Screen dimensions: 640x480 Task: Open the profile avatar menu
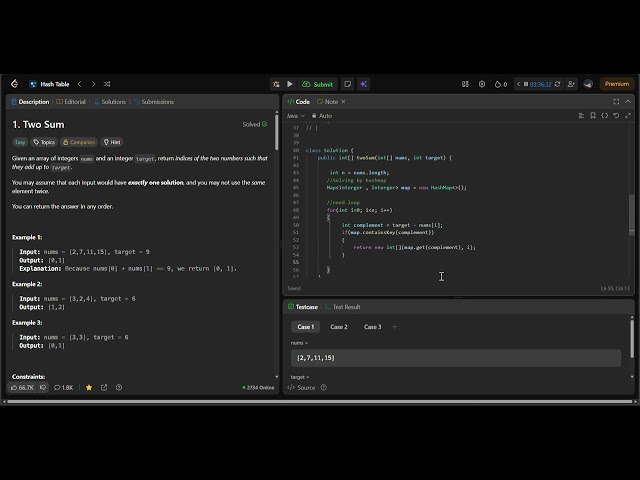[x=588, y=84]
